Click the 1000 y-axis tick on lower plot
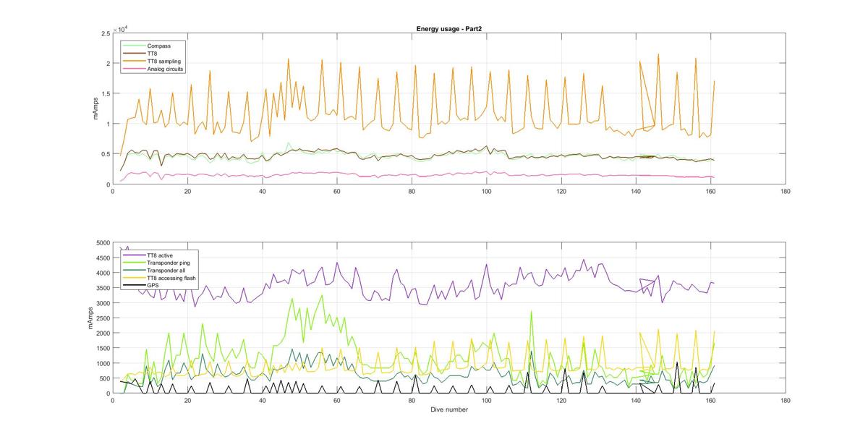The width and height of the screenshot is (868, 442). [x=102, y=364]
